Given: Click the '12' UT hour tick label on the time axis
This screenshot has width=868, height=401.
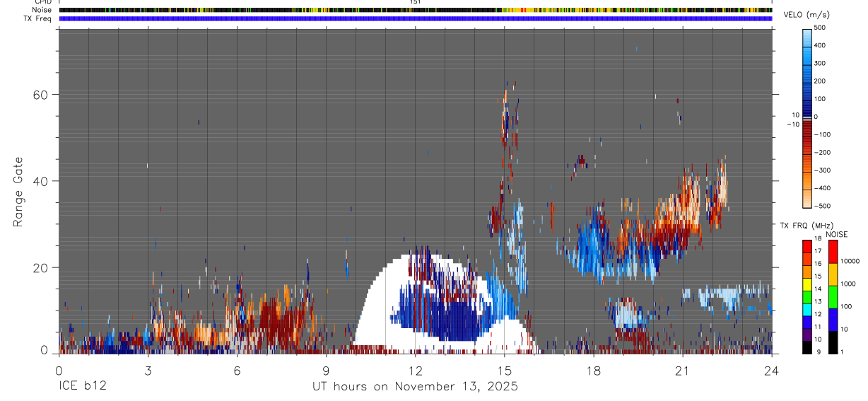Looking at the screenshot, I should (415, 370).
